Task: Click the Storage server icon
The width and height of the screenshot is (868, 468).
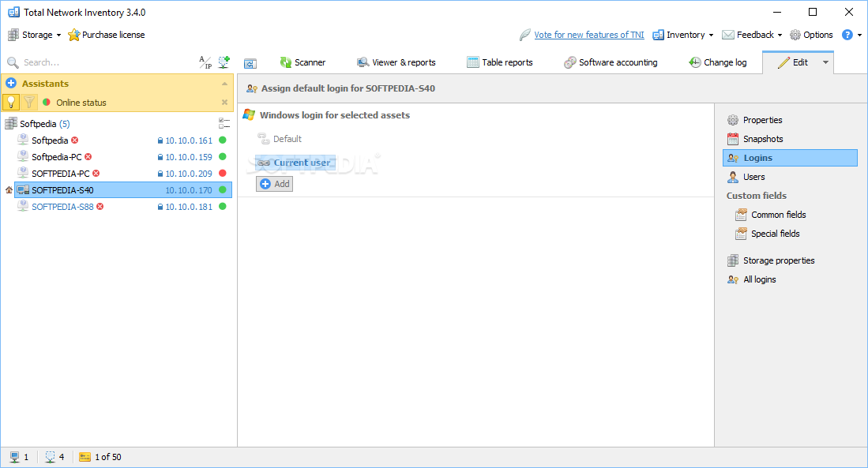Action: point(13,35)
